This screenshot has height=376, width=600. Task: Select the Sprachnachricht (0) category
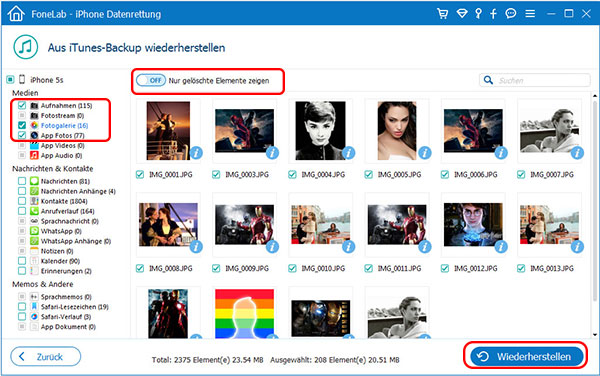(70, 221)
